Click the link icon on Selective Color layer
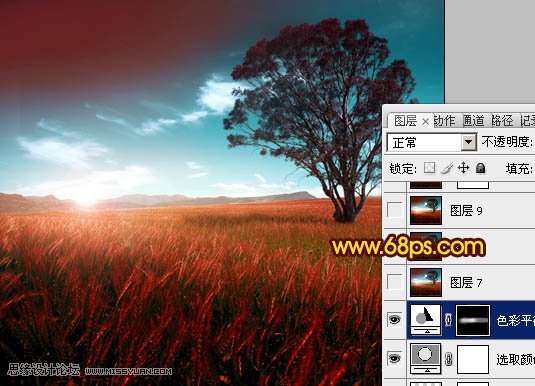 click(449, 359)
